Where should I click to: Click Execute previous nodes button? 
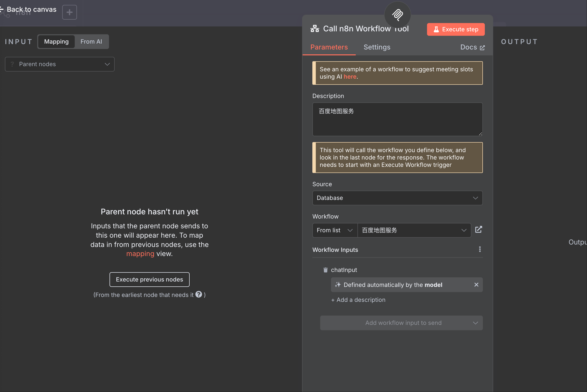click(149, 280)
